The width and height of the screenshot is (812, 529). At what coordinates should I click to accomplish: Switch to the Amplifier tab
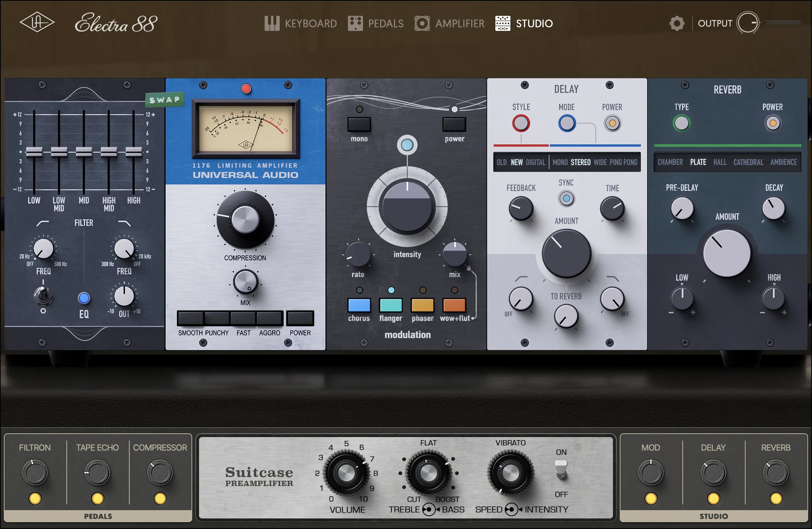[x=422, y=23]
